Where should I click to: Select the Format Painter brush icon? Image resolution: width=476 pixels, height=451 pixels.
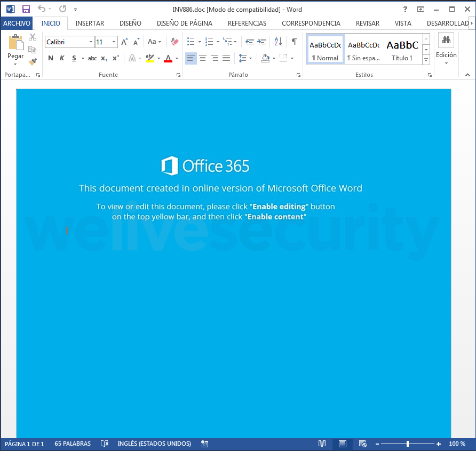click(x=33, y=61)
